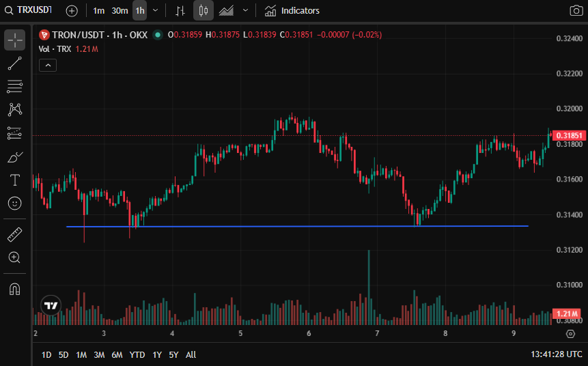Viewport: 588px width, 366px height.
Task: Set the date range to 5D
Action: [x=64, y=355]
